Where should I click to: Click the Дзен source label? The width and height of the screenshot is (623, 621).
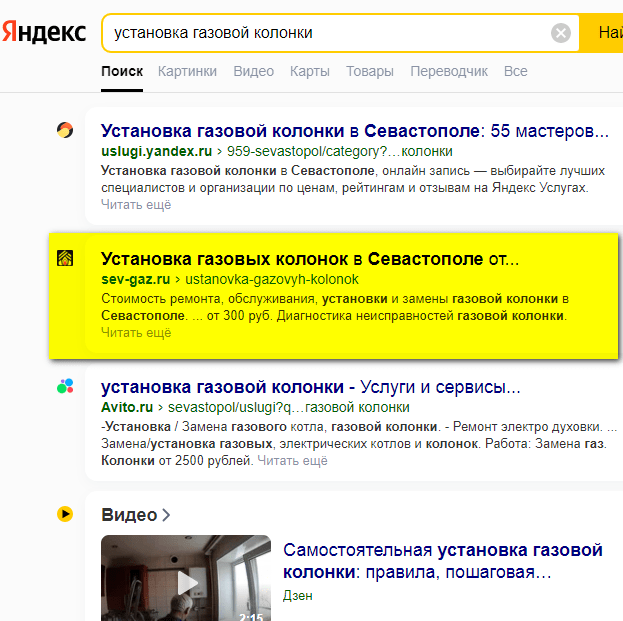(298, 596)
